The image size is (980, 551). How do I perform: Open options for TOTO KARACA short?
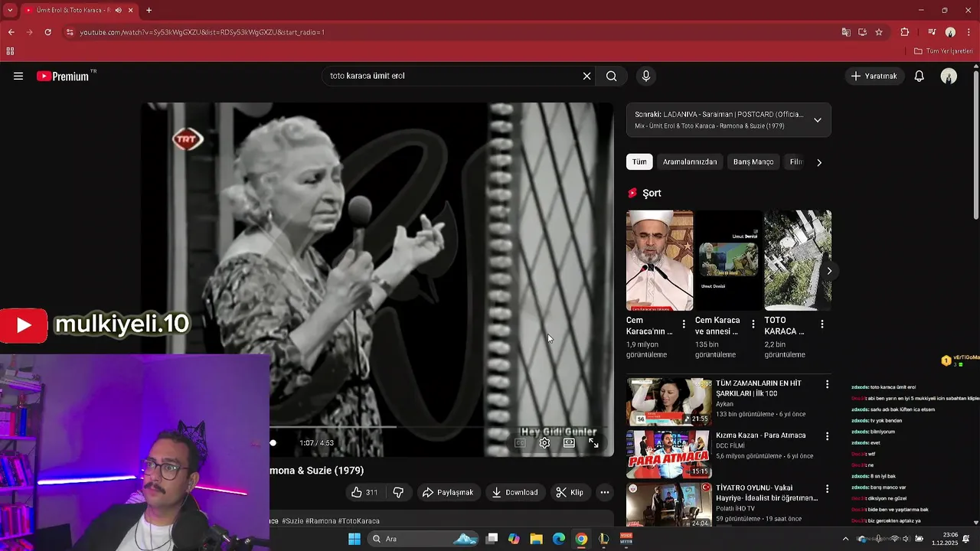point(822,324)
